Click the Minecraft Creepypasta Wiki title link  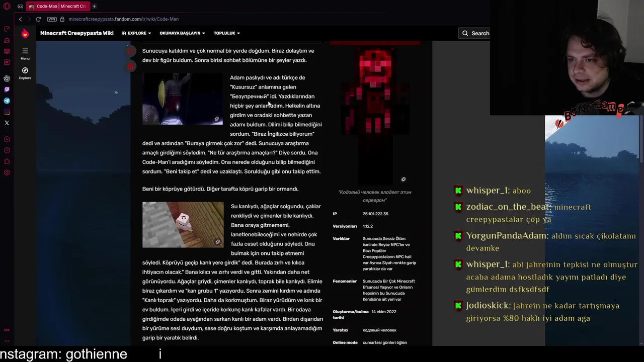[x=77, y=33]
